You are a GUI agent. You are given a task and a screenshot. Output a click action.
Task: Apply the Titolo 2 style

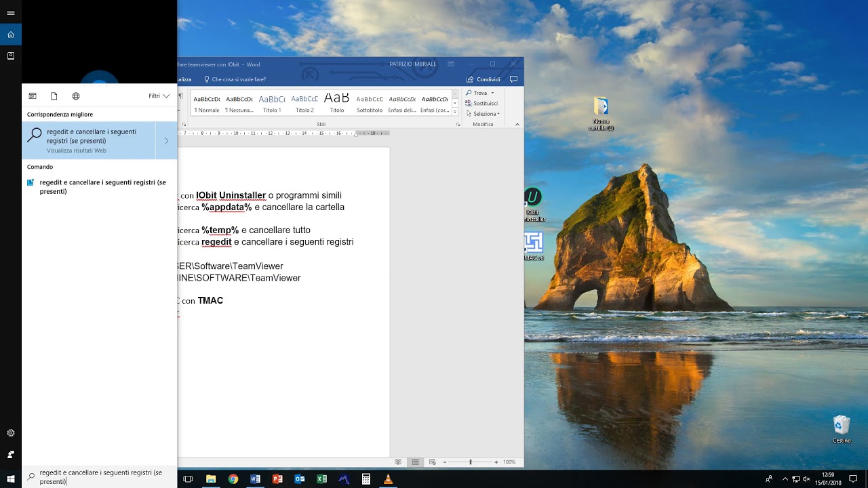[304, 102]
